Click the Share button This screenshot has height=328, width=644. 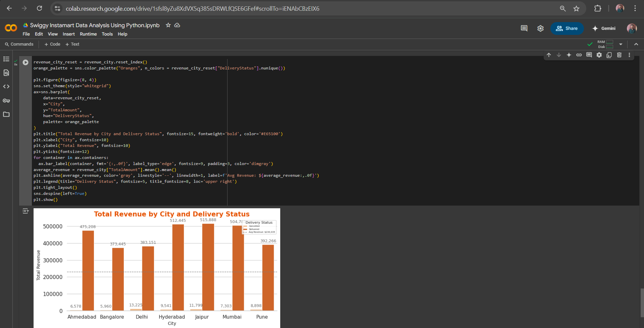[566, 29]
